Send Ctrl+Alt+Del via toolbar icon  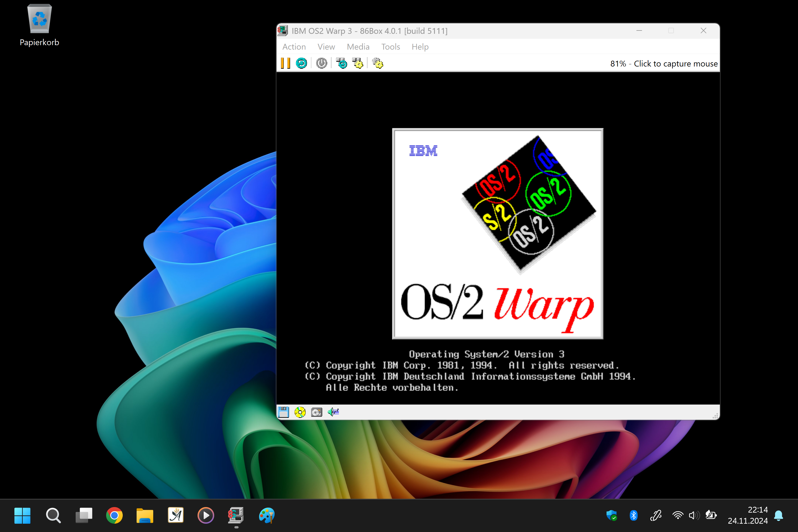tap(342, 63)
